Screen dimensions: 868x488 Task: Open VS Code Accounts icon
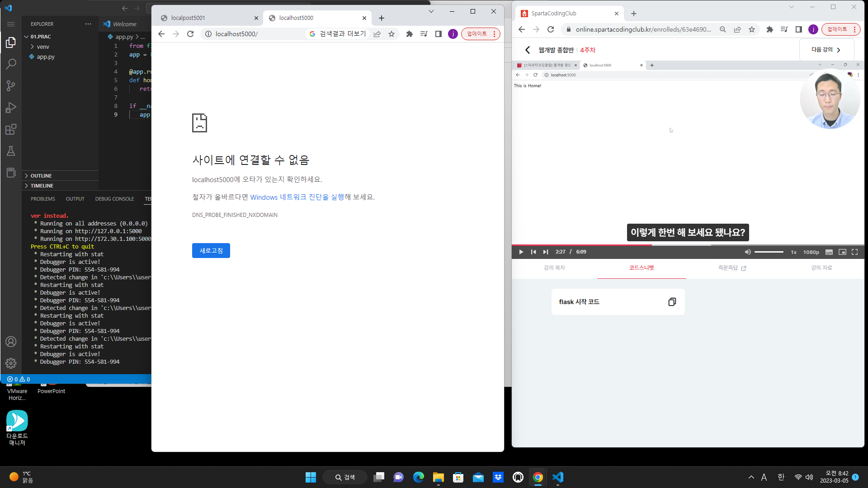[11, 342]
